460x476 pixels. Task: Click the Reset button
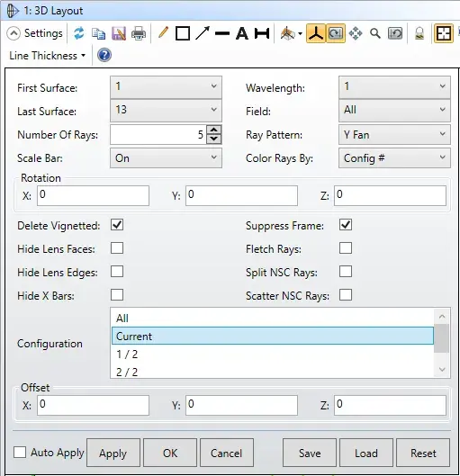click(423, 453)
